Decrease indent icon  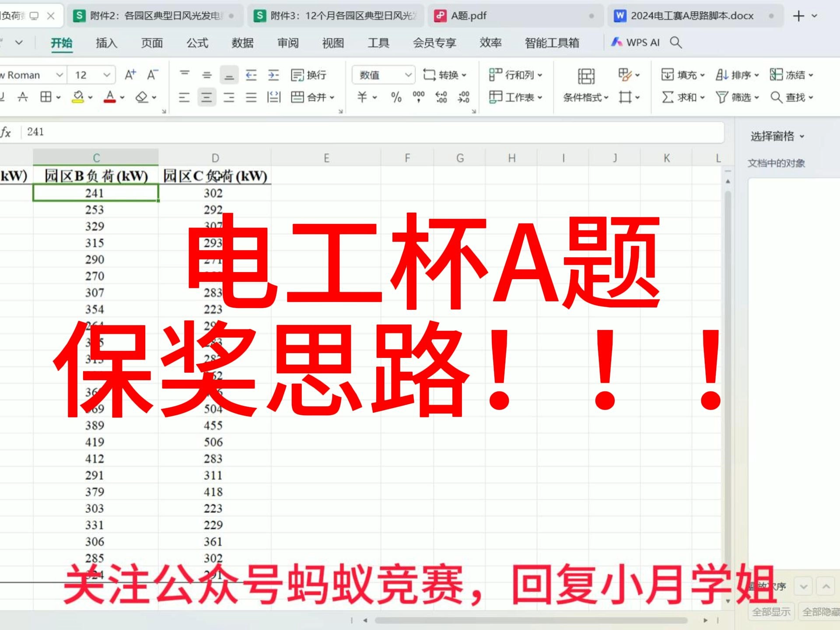point(251,75)
